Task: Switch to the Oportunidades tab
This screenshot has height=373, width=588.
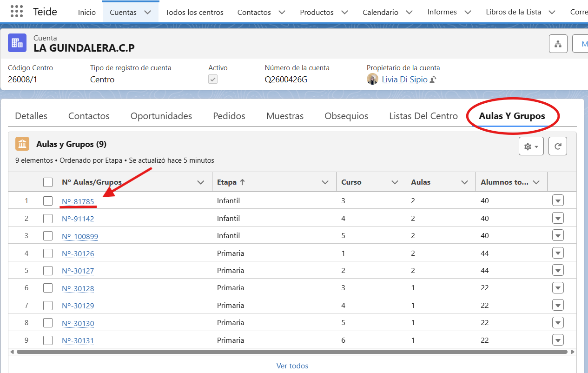Action: [161, 116]
